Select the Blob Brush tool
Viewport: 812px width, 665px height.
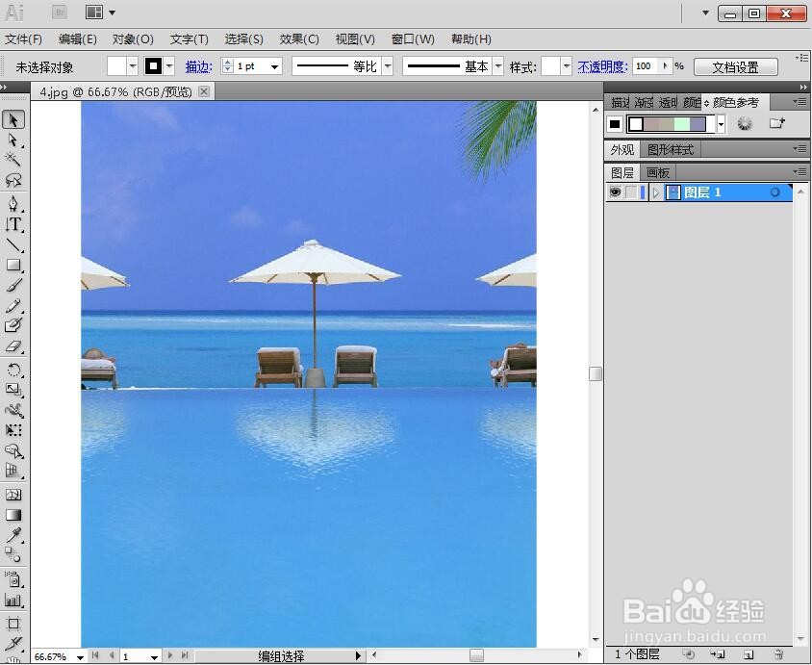13,325
